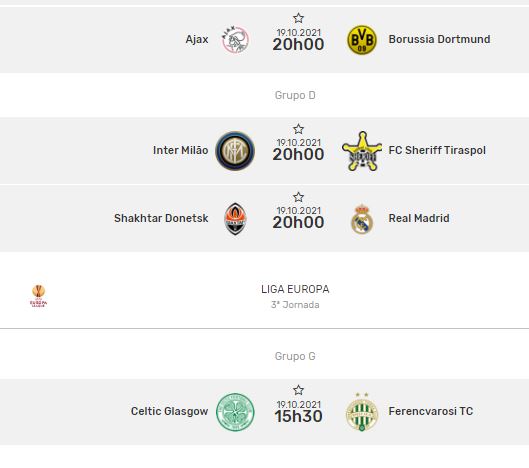This screenshot has height=468, width=529.
Task: Click the Ferencvarosi TC crest
Action: pos(362,412)
